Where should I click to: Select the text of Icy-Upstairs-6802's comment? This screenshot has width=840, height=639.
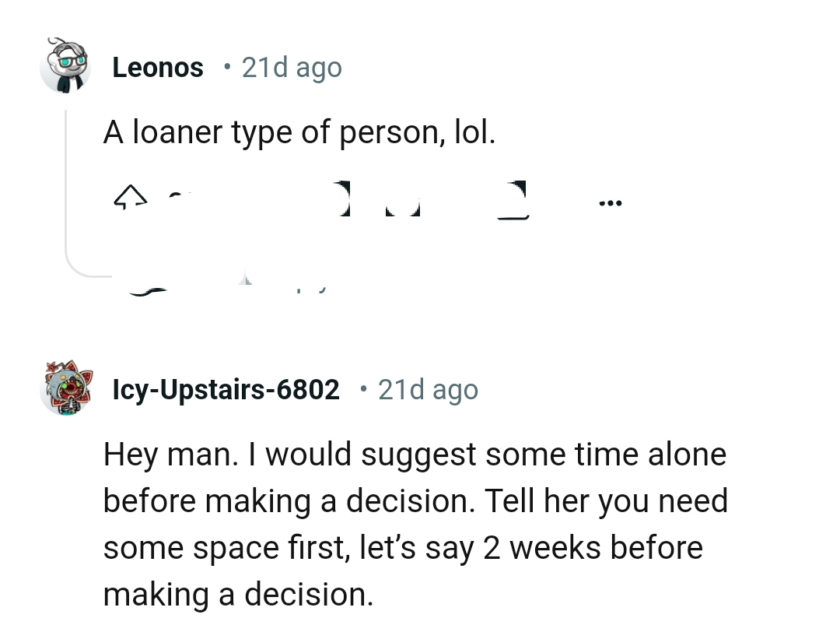coord(415,523)
